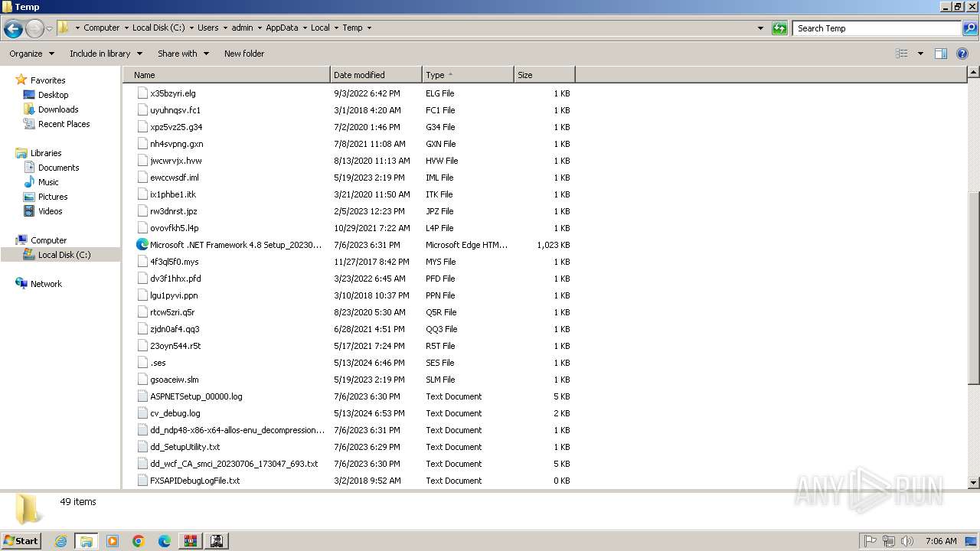Click the network tray icon
The width and height of the screenshot is (980, 551).
(888, 541)
